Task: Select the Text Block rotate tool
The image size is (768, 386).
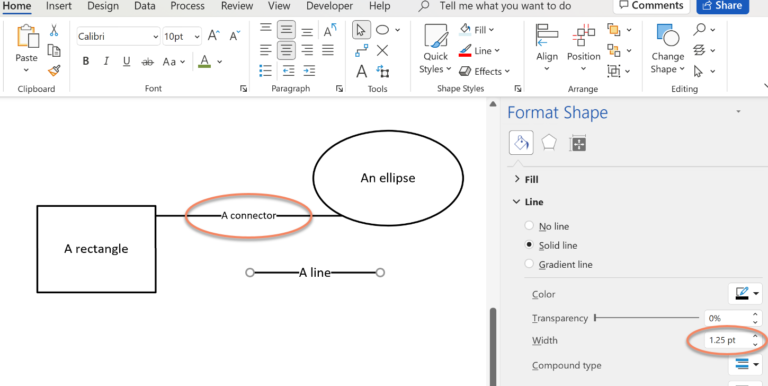Action: pyautogui.click(x=383, y=72)
